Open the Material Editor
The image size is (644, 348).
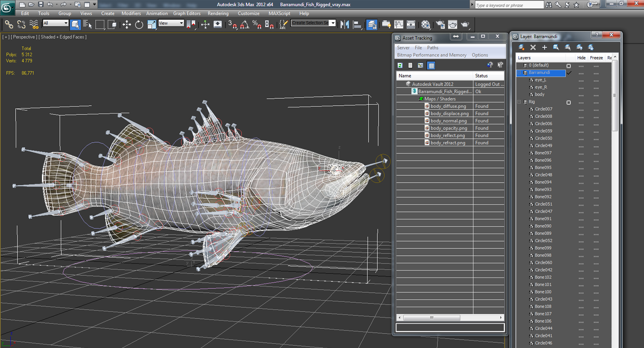[x=426, y=24]
